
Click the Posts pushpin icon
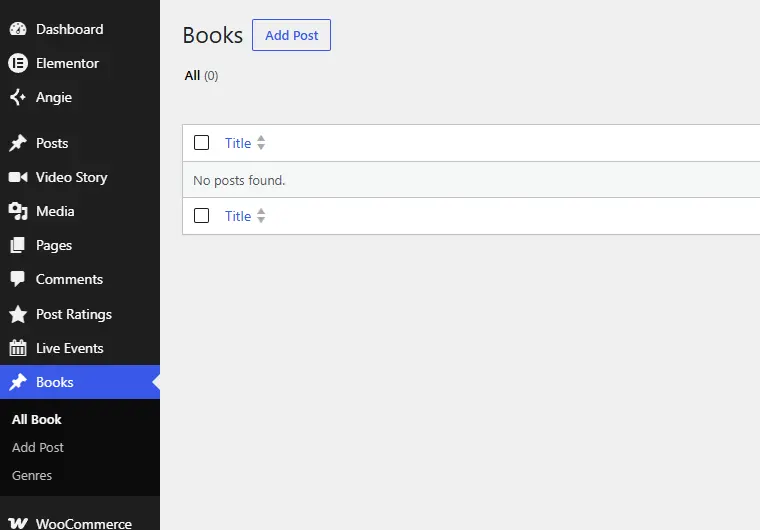pyautogui.click(x=18, y=143)
